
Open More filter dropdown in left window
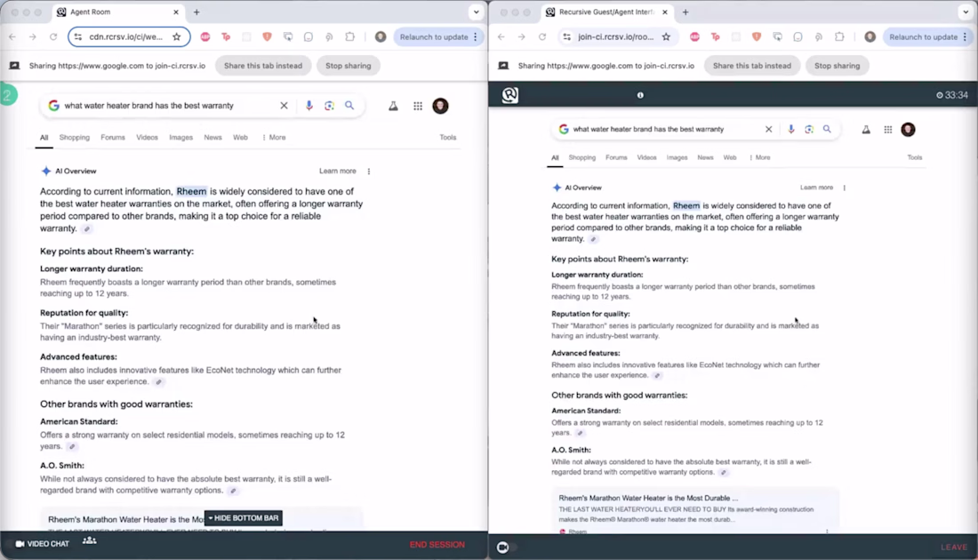274,137
